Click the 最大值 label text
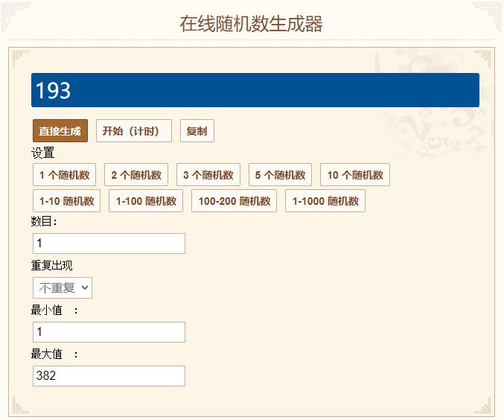 pyautogui.click(x=47, y=354)
